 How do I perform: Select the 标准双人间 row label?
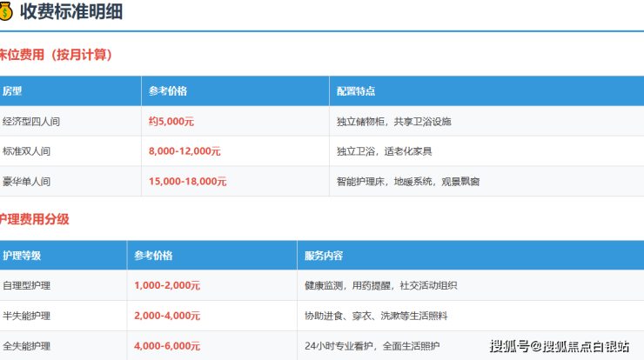(x=26, y=151)
